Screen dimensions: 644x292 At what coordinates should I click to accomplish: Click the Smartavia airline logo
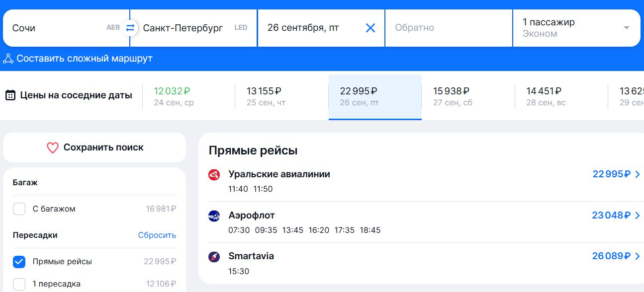(x=214, y=257)
